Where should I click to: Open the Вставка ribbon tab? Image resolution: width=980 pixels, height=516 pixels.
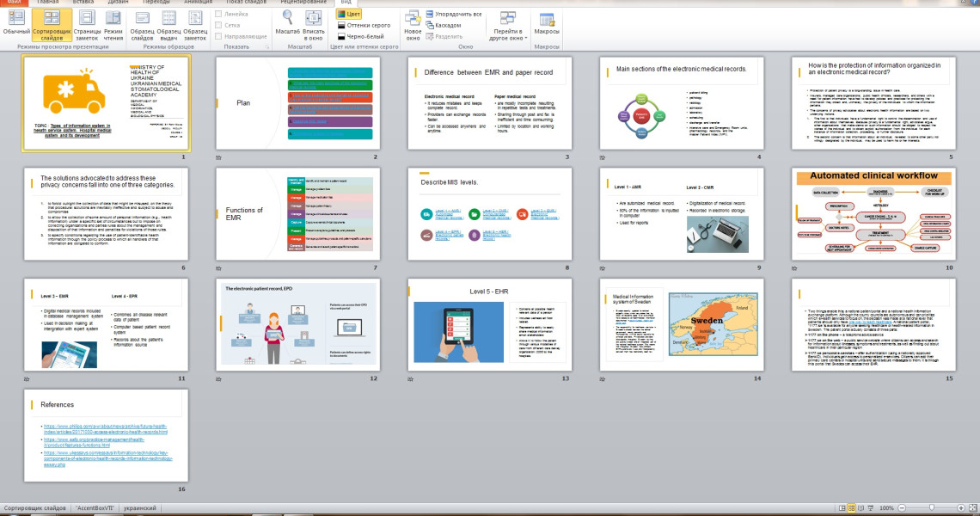83,3
